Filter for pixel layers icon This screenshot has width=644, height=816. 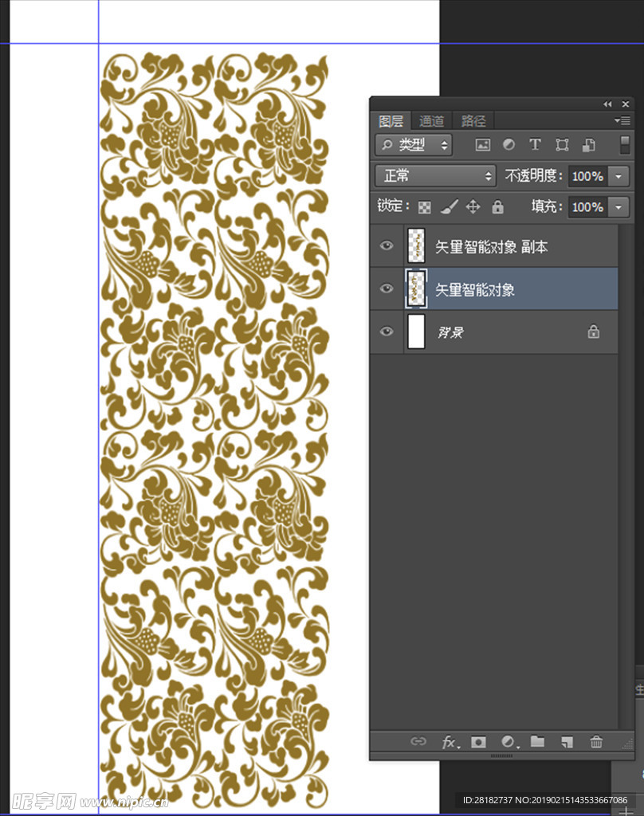click(x=482, y=144)
